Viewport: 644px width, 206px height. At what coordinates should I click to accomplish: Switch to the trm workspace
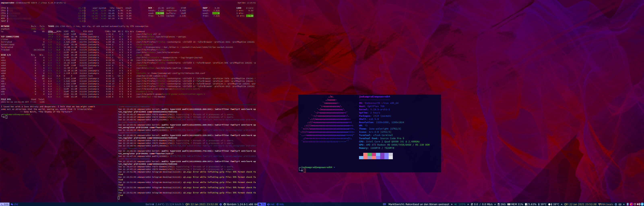[5, 204]
